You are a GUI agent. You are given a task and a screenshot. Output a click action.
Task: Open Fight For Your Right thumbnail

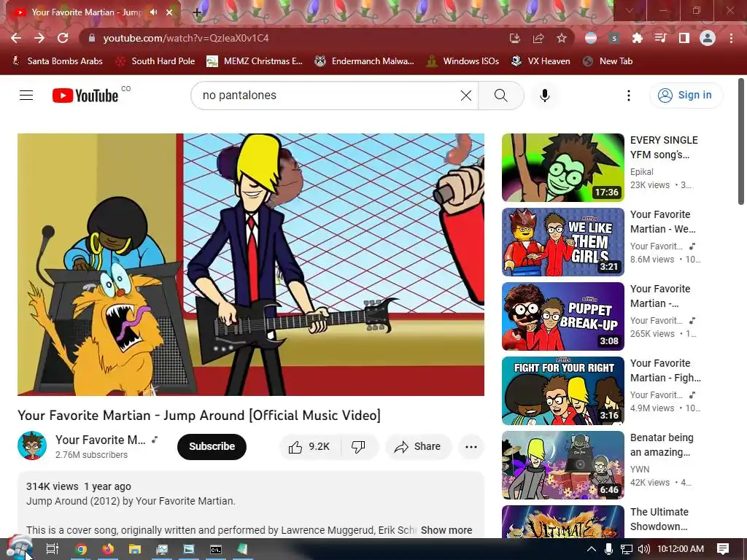562,391
